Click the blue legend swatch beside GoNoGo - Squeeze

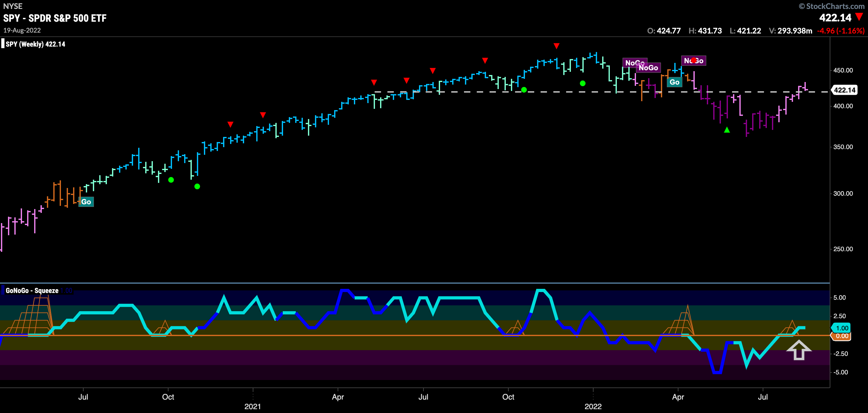coord(3,290)
